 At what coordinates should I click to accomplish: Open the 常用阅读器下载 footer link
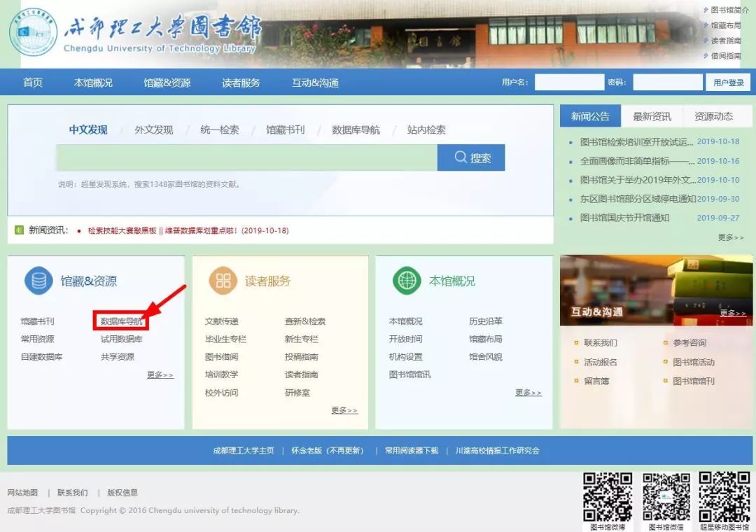tap(412, 451)
